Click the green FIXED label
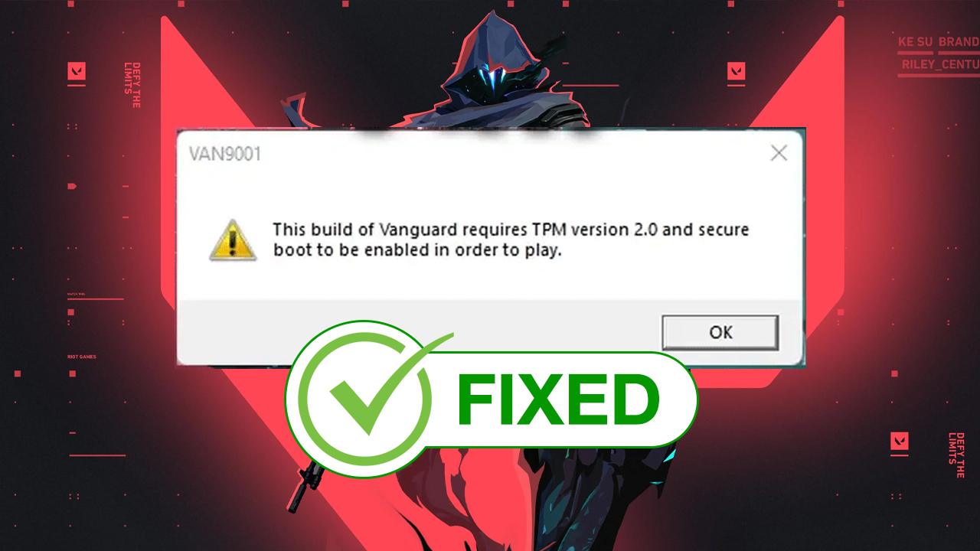980x551 pixels. tap(558, 399)
